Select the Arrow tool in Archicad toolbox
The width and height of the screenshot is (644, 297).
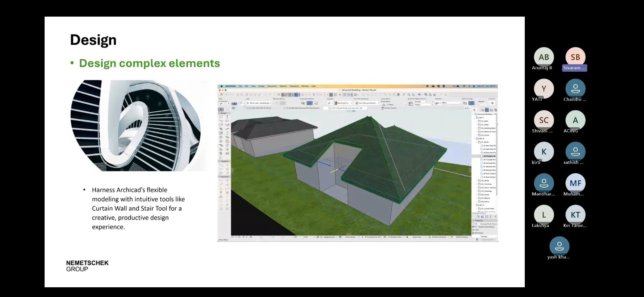pos(221,109)
